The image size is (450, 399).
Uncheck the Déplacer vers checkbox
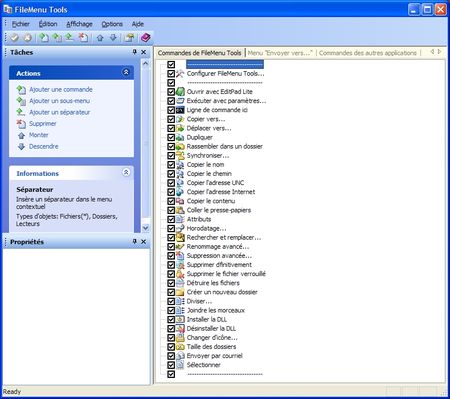[171, 128]
